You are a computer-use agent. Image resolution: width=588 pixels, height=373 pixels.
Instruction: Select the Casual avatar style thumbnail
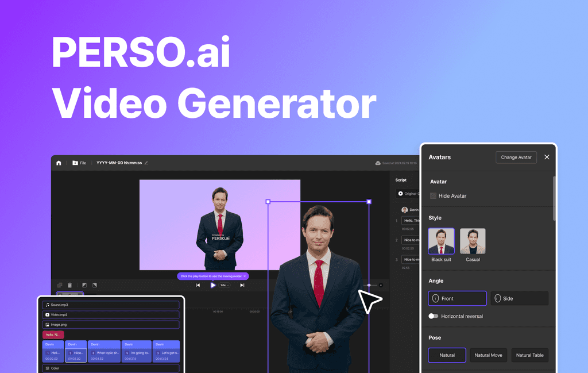(473, 241)
